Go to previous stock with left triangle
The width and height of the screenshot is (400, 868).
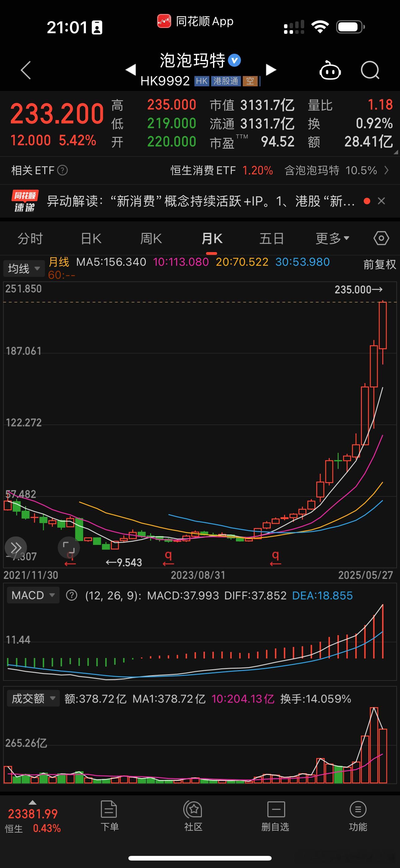131,70
